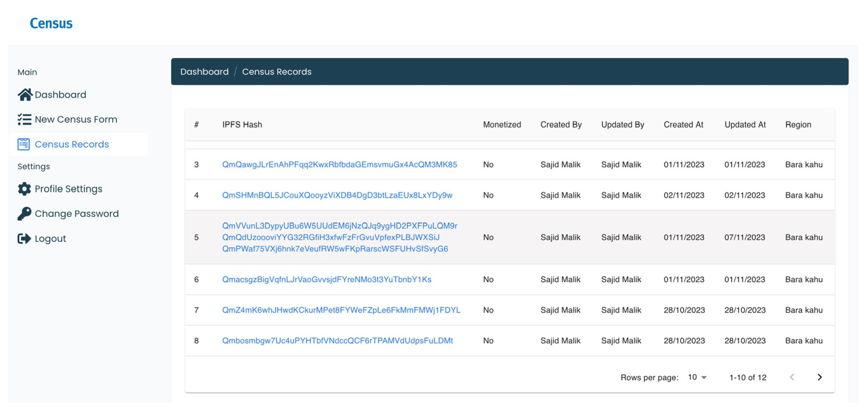Image resolution: width=868 pixels, height=408 pixels.
Task: Click the Created At column header
Action: 683,125
